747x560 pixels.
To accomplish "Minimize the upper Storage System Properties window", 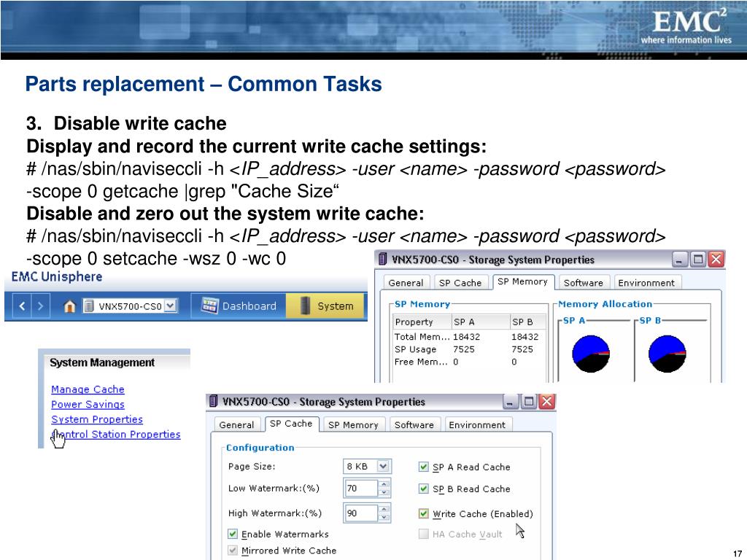I will (679, 260).
